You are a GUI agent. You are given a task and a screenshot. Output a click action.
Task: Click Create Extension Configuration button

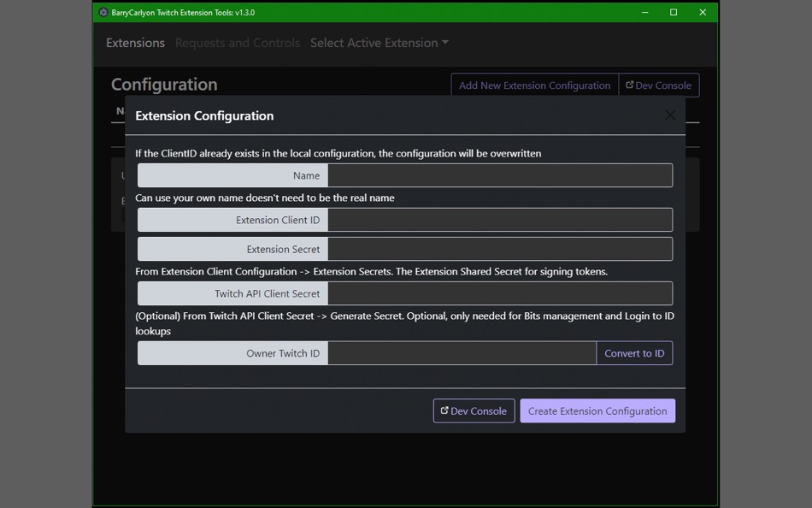[597, 411]
